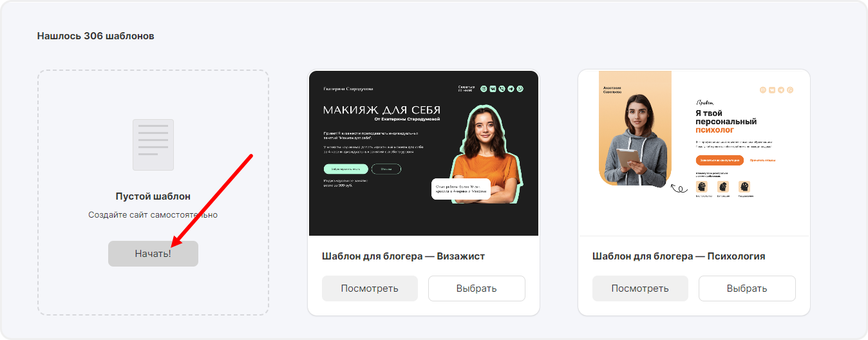This screenshot has width=868, height=340.
Task: Click the curly arrow doodle in the psychologist preview
Action: pos(679,189)
